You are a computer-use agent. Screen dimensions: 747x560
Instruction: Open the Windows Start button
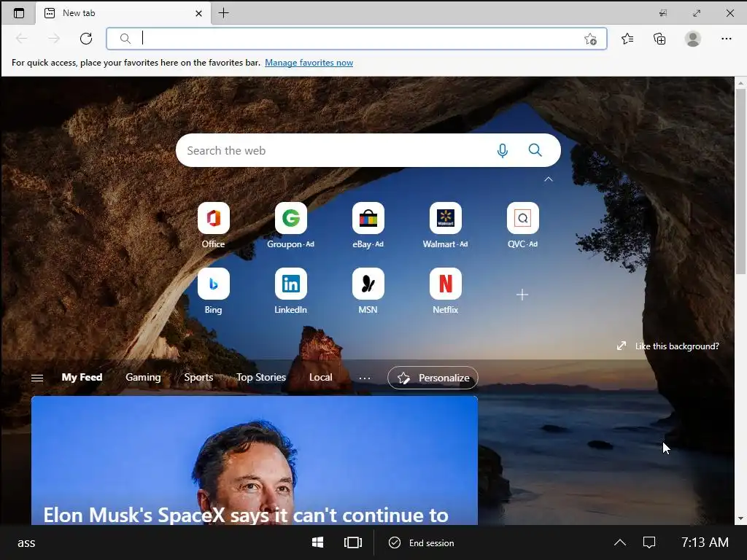click(x=318, y=542)
